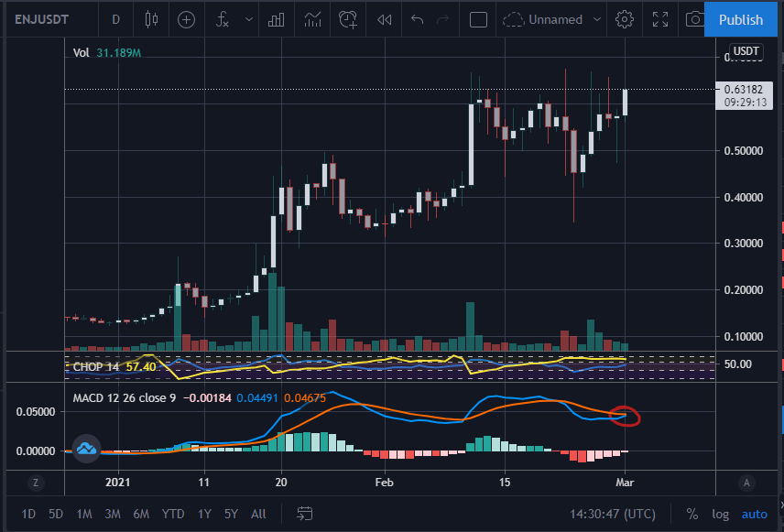Click the 2021 label on the time axis
This screenshot has height=532, width=784.
pyautogui.click(x=117, y=483)
